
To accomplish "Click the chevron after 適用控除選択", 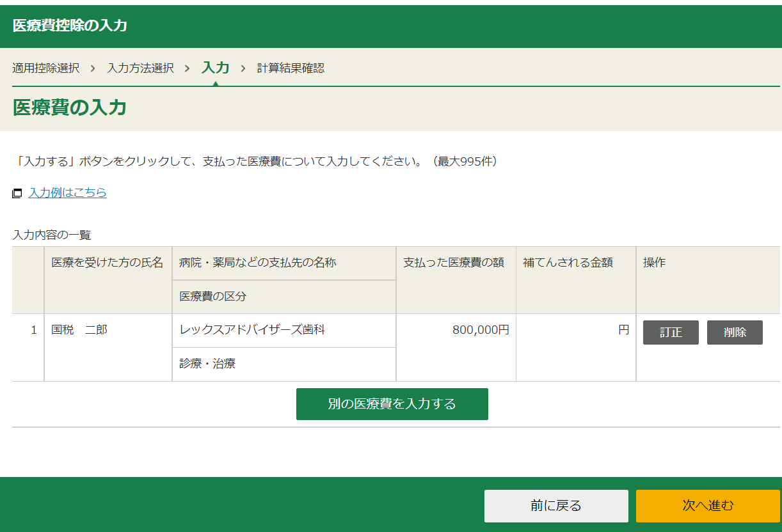I will click(93, 68).
